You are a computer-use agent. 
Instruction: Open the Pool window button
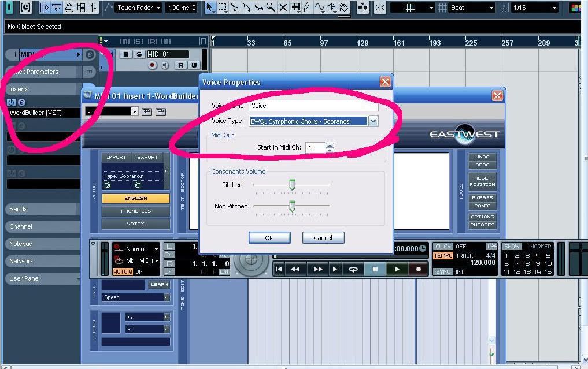(81, 8)
